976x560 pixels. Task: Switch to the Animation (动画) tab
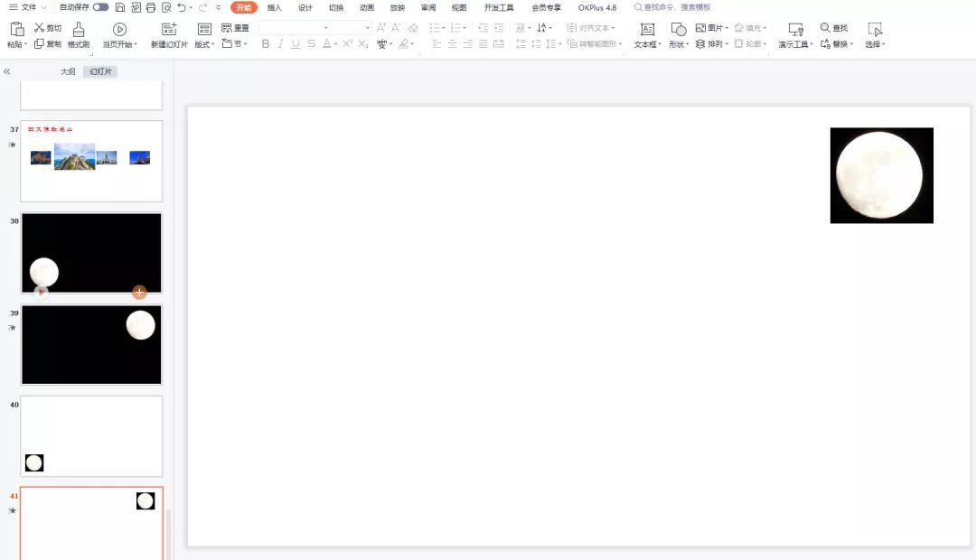[x=367, y=7]
